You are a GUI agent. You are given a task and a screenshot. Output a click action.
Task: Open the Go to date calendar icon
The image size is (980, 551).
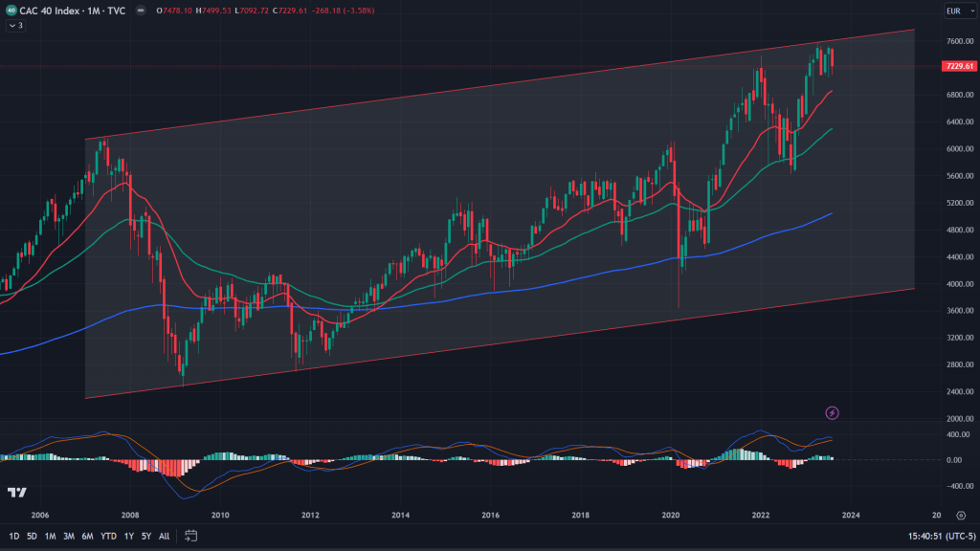pos(190,536)
